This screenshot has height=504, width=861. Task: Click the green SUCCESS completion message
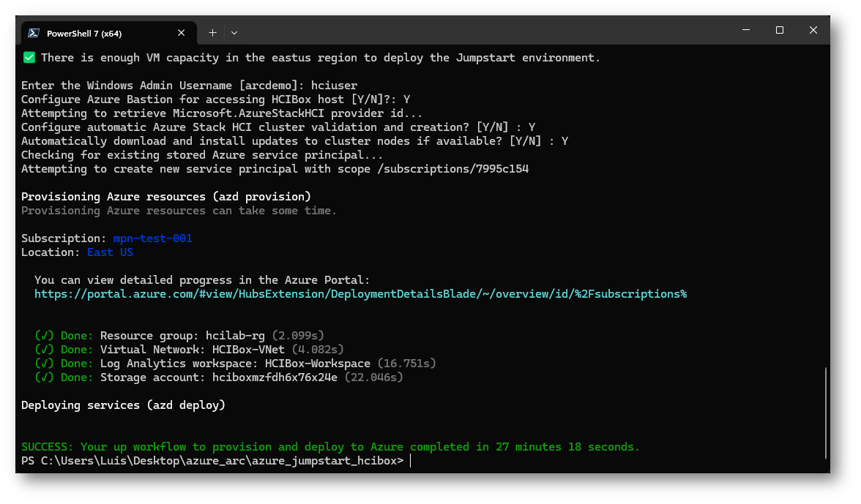[330, 447]
